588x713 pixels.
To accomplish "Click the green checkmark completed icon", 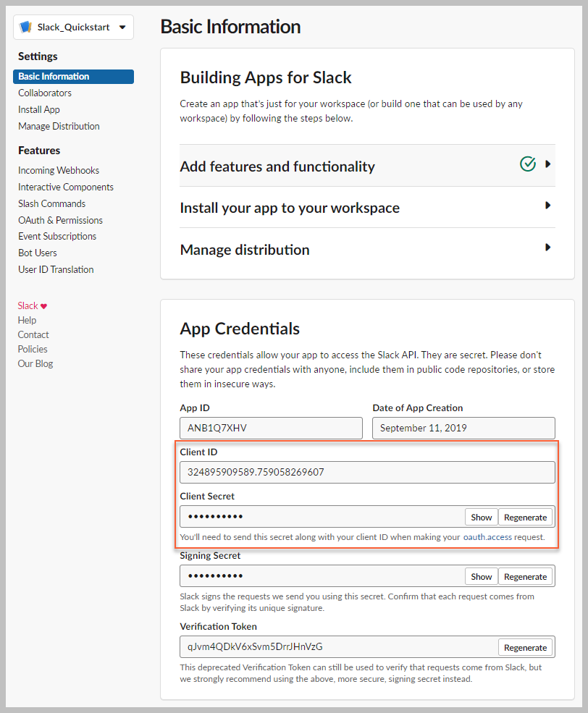I will click(x=527, y=164).
